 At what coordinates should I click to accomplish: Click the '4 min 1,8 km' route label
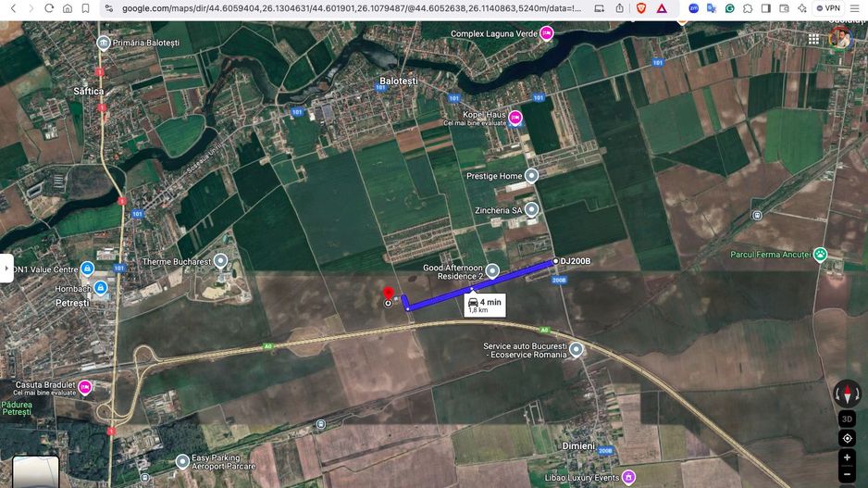(x=485, y=306)
